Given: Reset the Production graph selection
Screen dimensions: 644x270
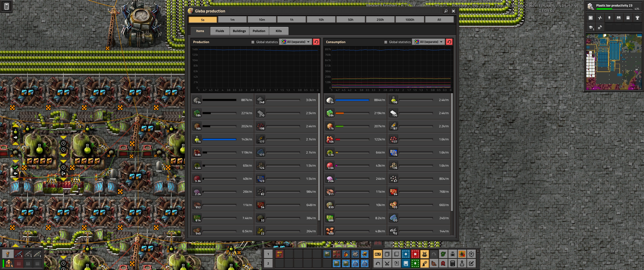Looking at the screenshot, I should (x=316, y=42).
